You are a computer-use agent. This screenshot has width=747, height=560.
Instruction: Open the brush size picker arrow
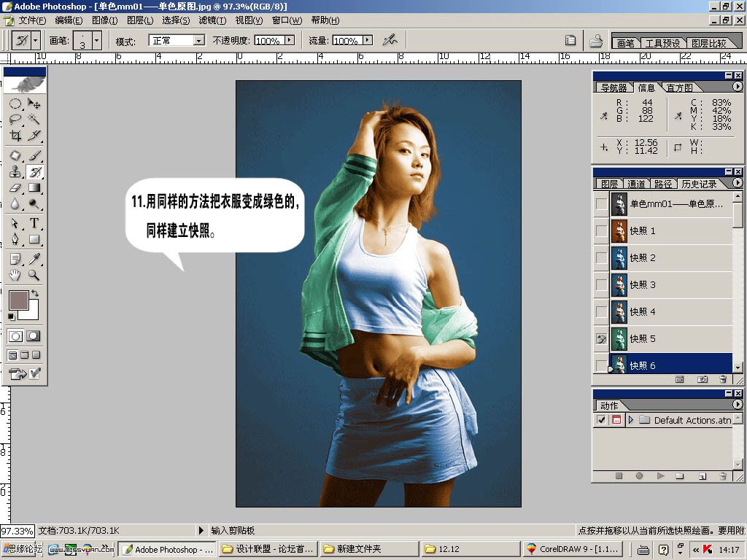click(97, 41)
